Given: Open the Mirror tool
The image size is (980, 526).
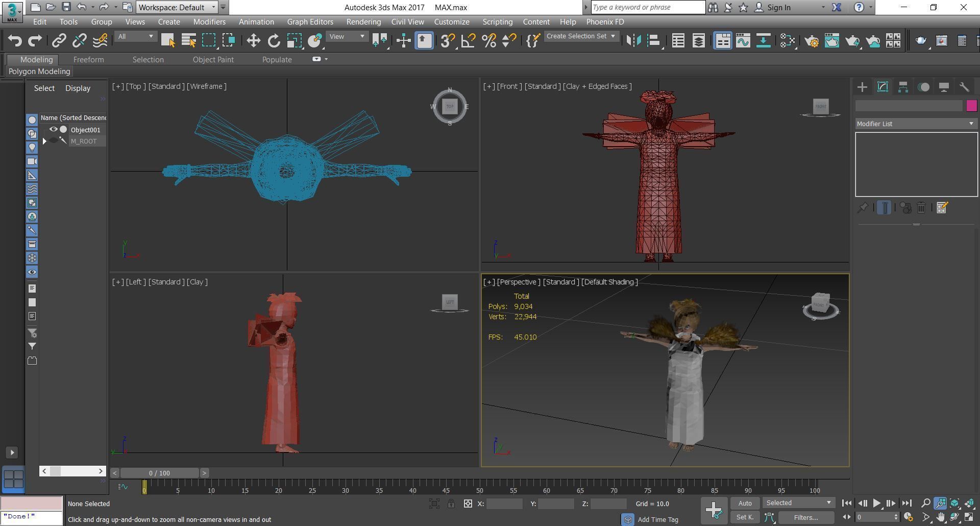Looking at the screenshot, I should [633, 41].
